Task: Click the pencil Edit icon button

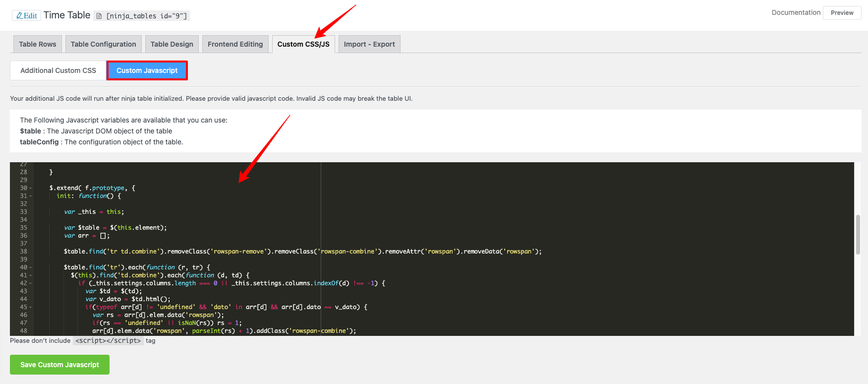Action: click(x=26, y=15)
